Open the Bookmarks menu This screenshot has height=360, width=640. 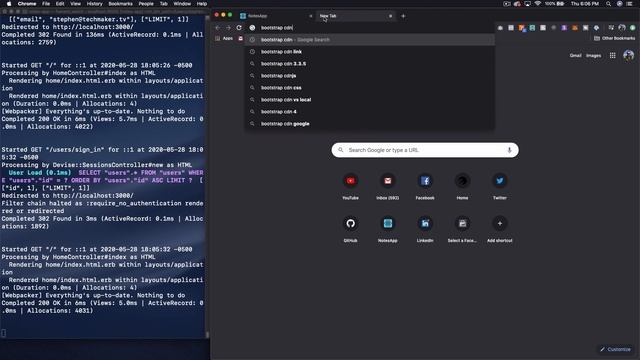(120, 4)
